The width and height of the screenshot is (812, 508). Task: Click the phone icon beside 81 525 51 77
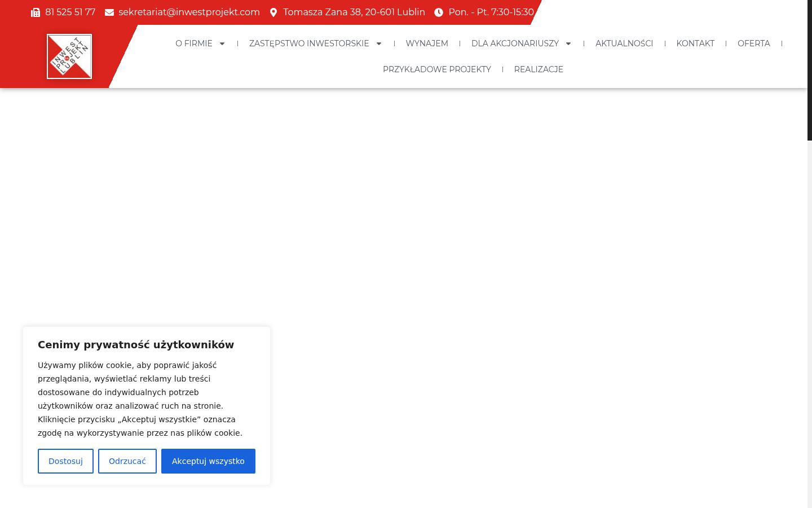pos(36,12)
